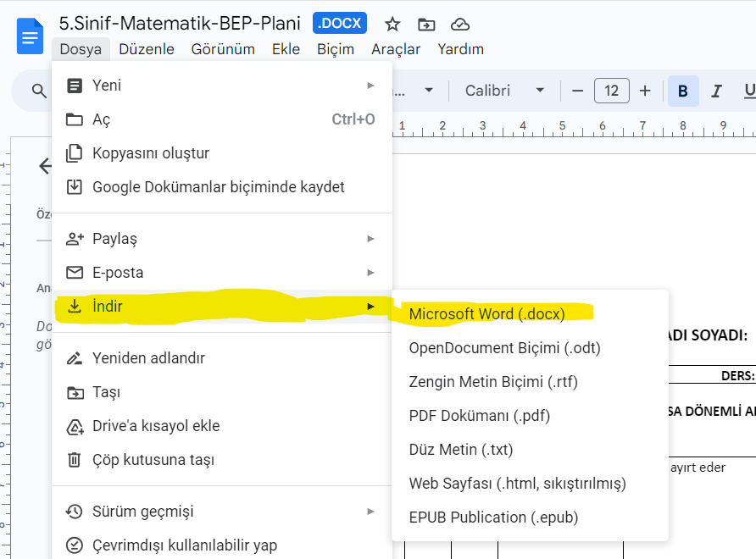Image resolution: width=756 pixels, height=559 pixels.
Task: Click the back arrow in the outline panel
Action: pyautogui.click(x=45, y=166)
